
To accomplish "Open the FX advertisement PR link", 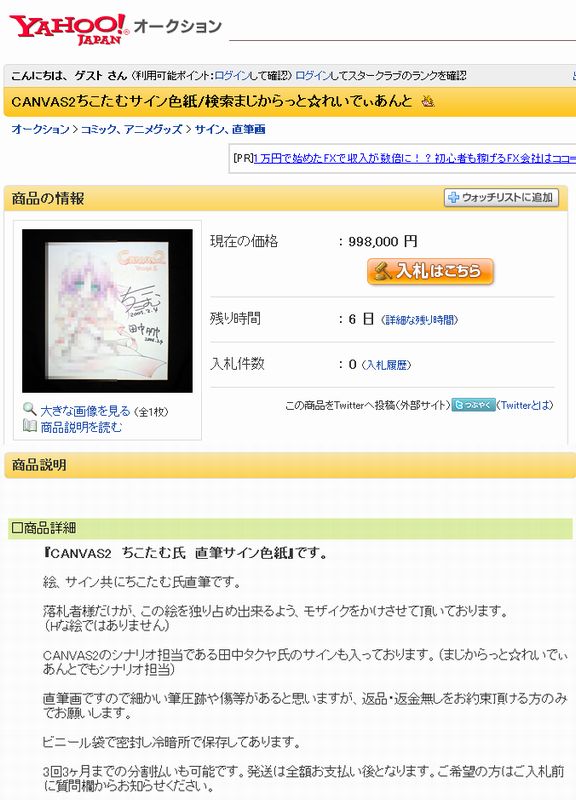I will 414,158.
